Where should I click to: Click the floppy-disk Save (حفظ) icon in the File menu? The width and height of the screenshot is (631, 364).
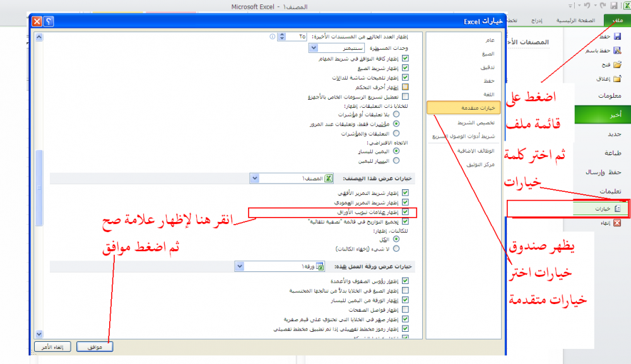617,37
